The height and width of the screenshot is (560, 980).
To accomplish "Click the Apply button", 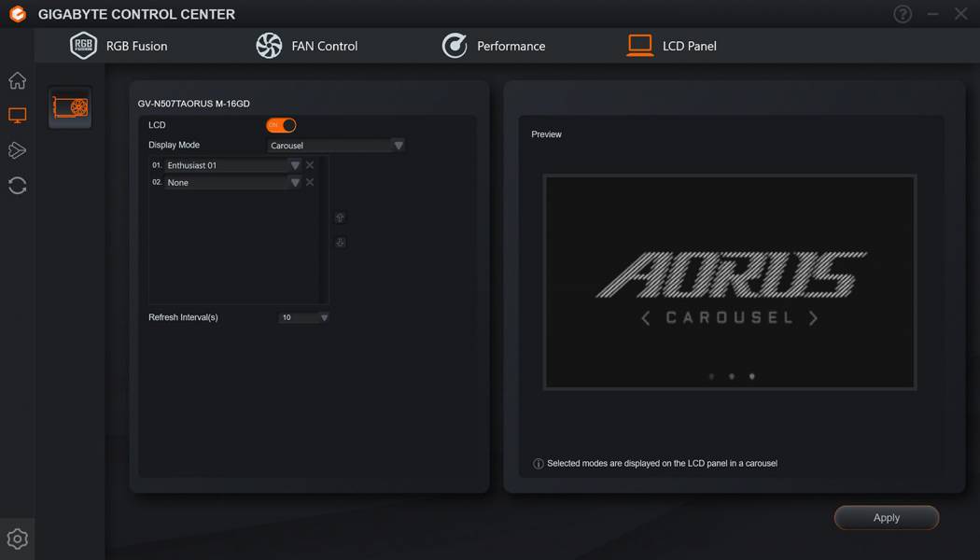I will tap(887, 517).
